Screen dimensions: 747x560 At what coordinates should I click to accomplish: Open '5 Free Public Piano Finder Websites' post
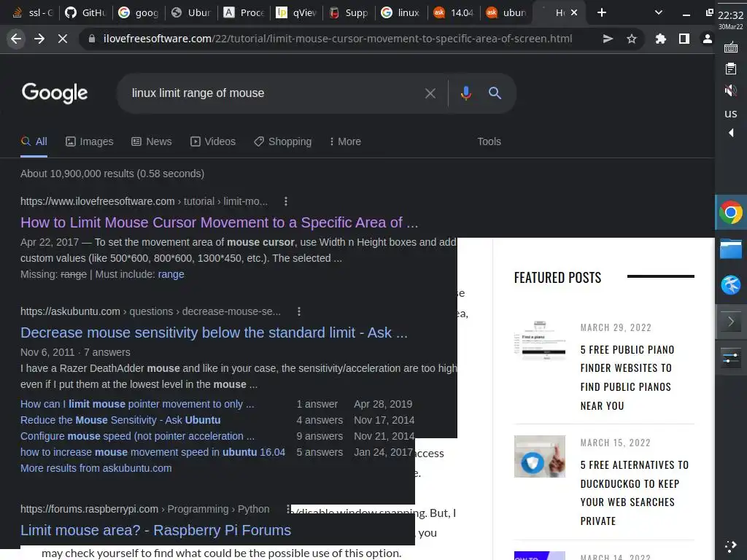pyautogui.click(x=627, y=378)
